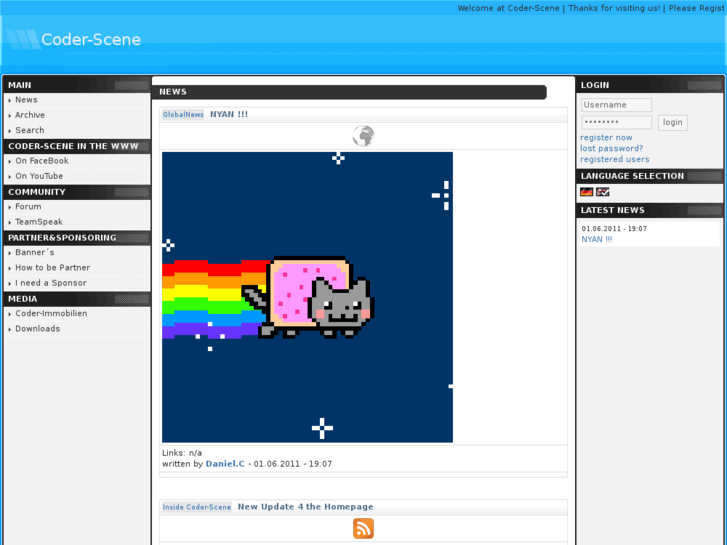
Task: Open News in the Main menu
Action: (x=26, y=100)
